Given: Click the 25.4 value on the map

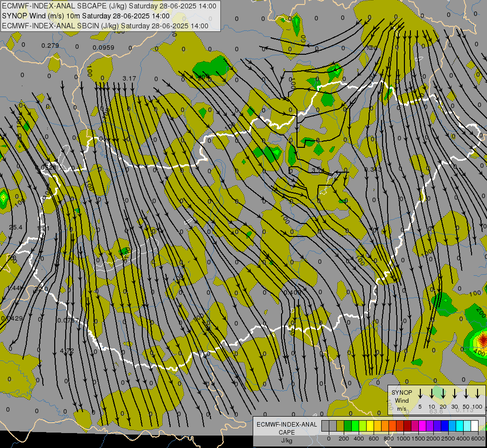Looking at the screenshot, I should [x=15, y=227].
